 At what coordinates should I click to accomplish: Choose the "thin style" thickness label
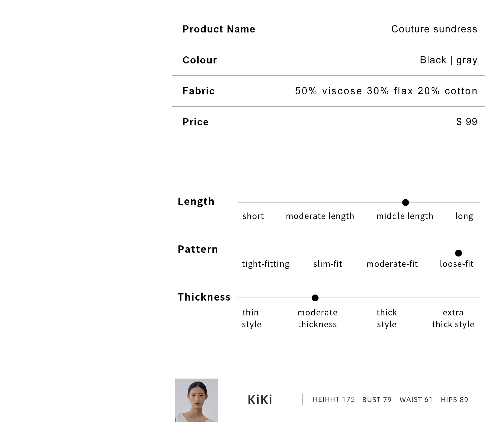251,318
